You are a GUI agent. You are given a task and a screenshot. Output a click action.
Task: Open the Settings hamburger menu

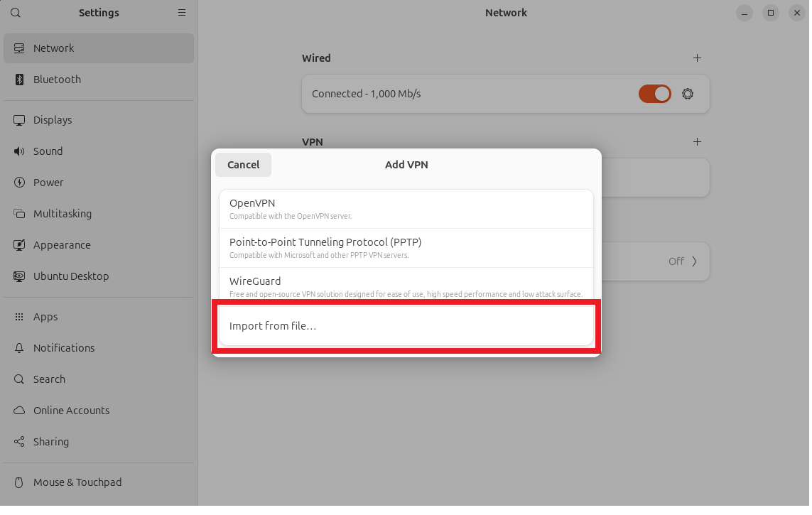[x=182, y=12]
